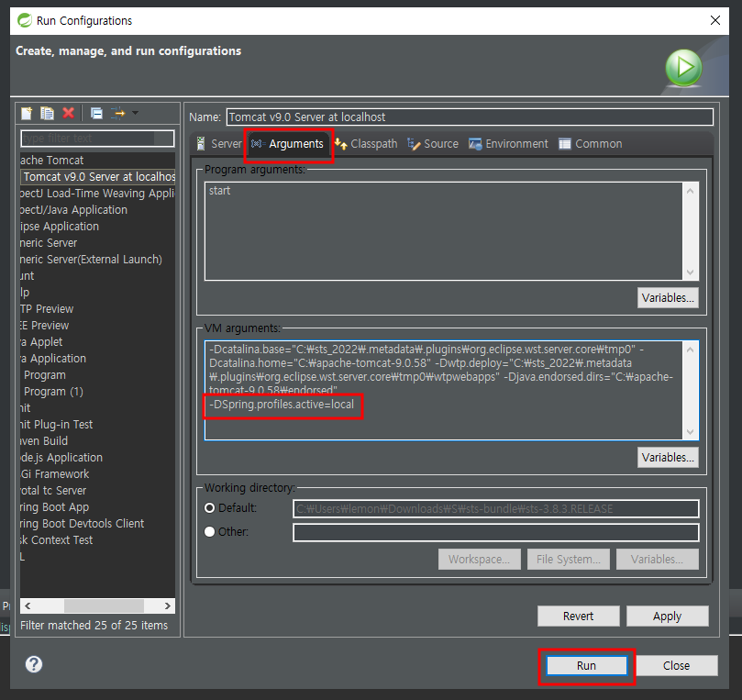Click right arrow of configuration list scrollbar
Screen dimensions: 742x700
pos(167,606)
